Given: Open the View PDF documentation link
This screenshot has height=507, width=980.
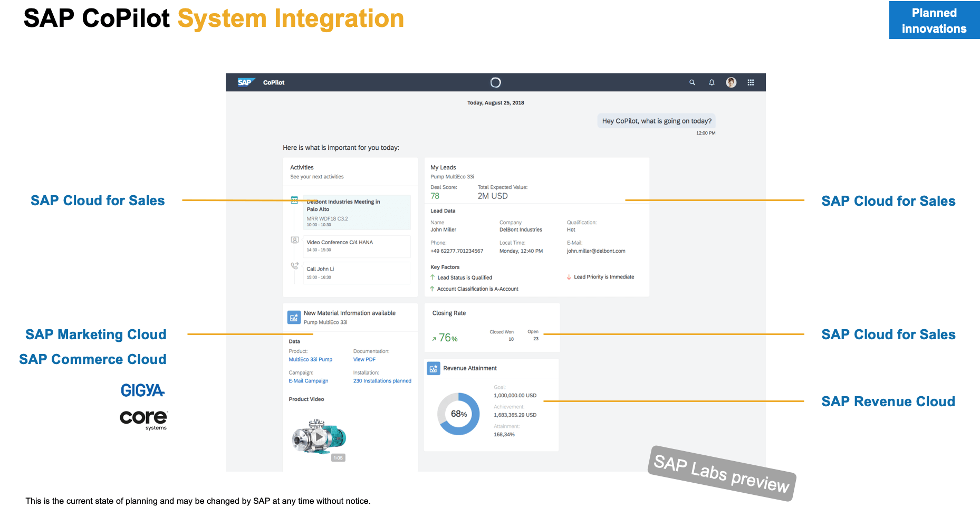Looking at the screenshot, I should [x=364, y=360].
